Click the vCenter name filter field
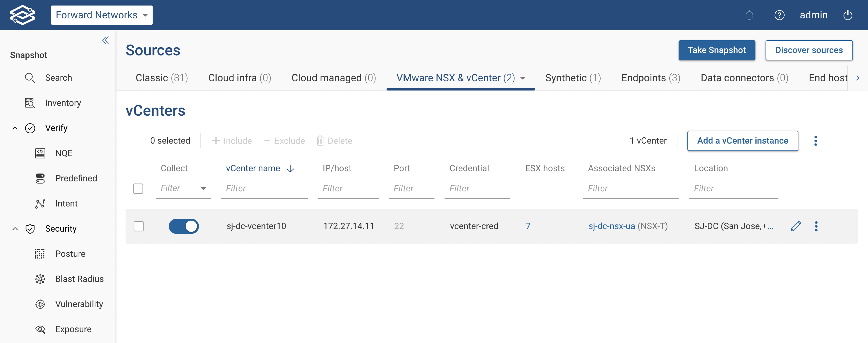 coord(264,188)
